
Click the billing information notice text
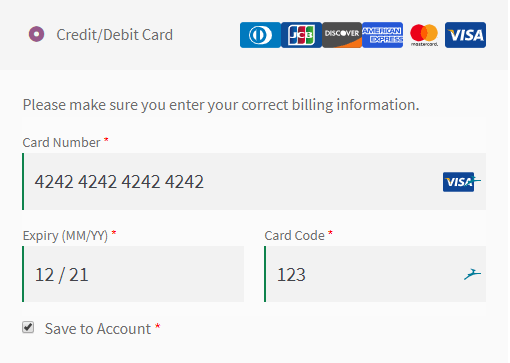pos(221,105)
